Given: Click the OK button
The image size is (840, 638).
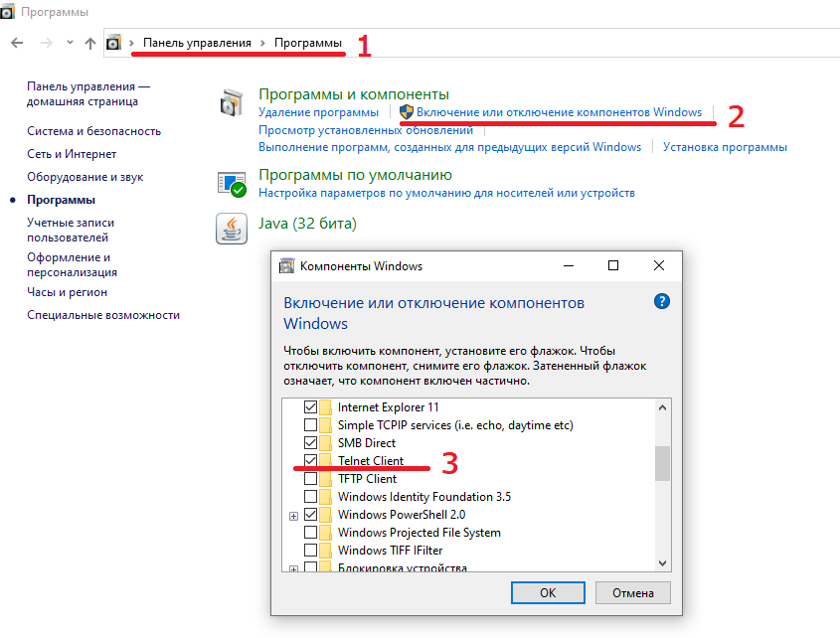Looking at the screenshot, I should tap(548, 592).
